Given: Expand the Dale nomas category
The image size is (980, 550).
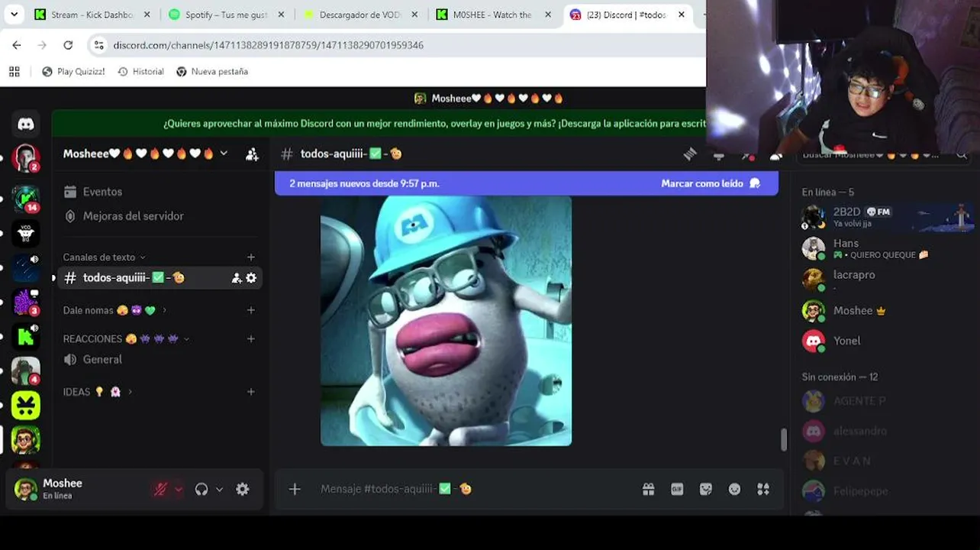Looking at the screenshot, I should click(x=114, y=310).
